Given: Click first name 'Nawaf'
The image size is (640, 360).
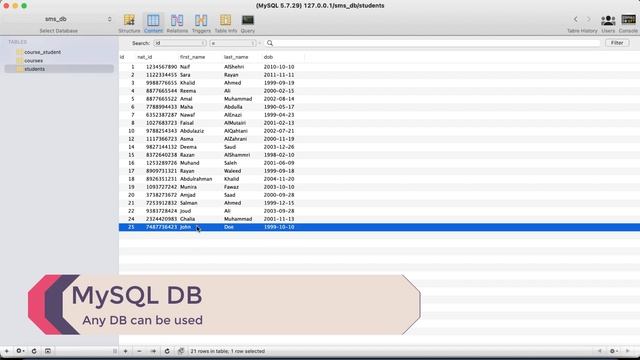Looking at the screenshot, I should [x=187, y=115].
